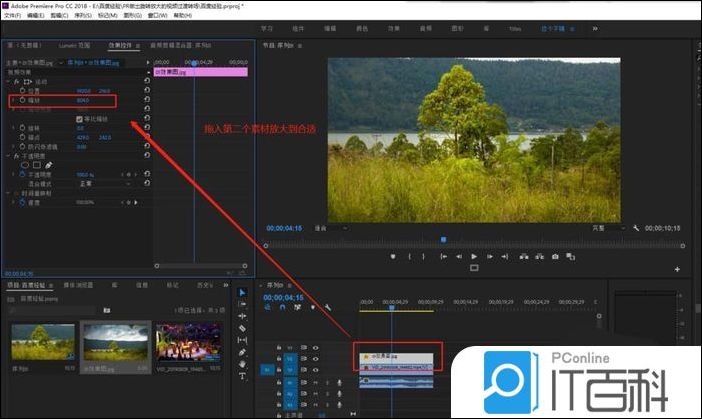Open workspace overflow chevrons
The width and height of the screenshot is (702, 419).
pos(595,29)
